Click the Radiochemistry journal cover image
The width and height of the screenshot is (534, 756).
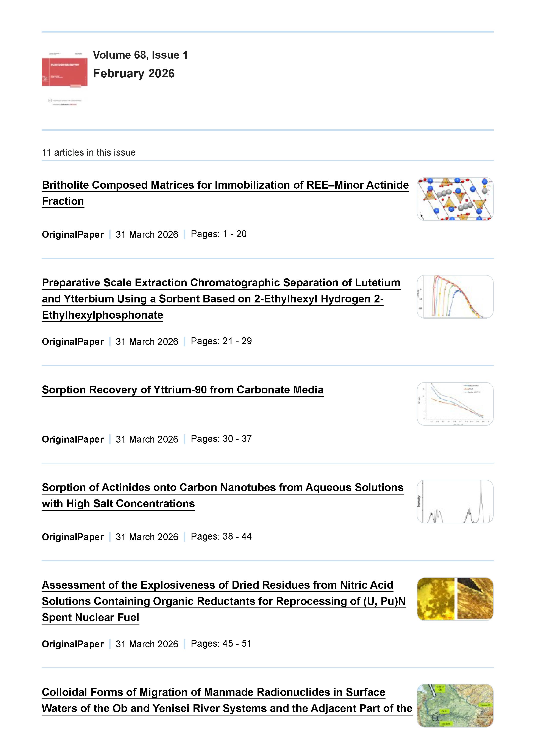pos(64,72)
